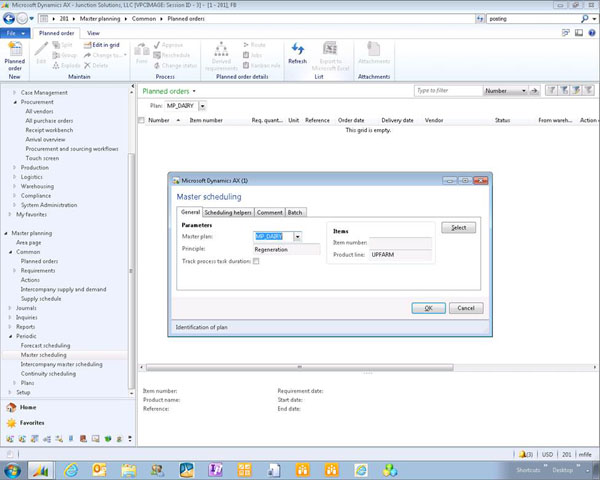
Task: Click the blue help icon at top right
Action: click(x=592, y=33)
